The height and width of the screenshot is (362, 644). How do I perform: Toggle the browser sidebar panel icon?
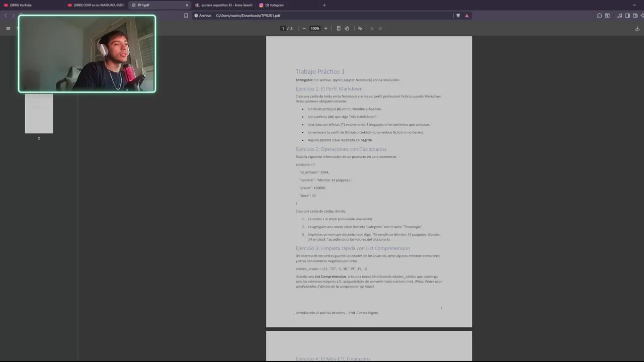pyautogui.click(x=627, y=16)
